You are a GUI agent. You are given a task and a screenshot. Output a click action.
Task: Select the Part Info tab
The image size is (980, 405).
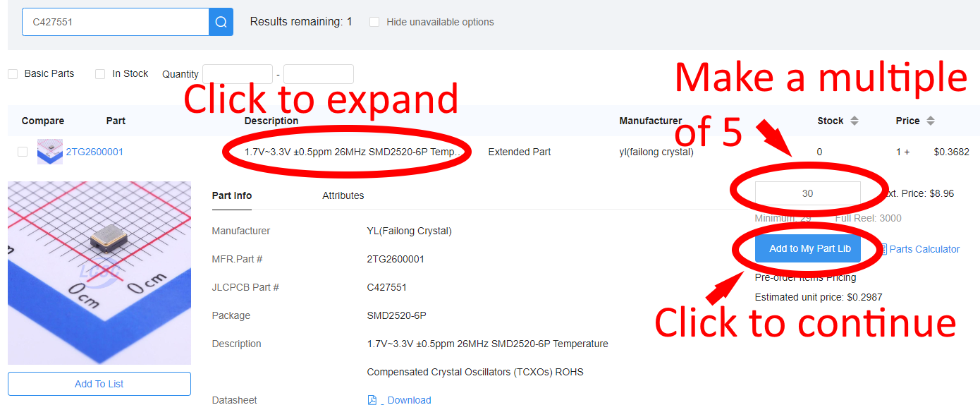(x=231, y=195)
